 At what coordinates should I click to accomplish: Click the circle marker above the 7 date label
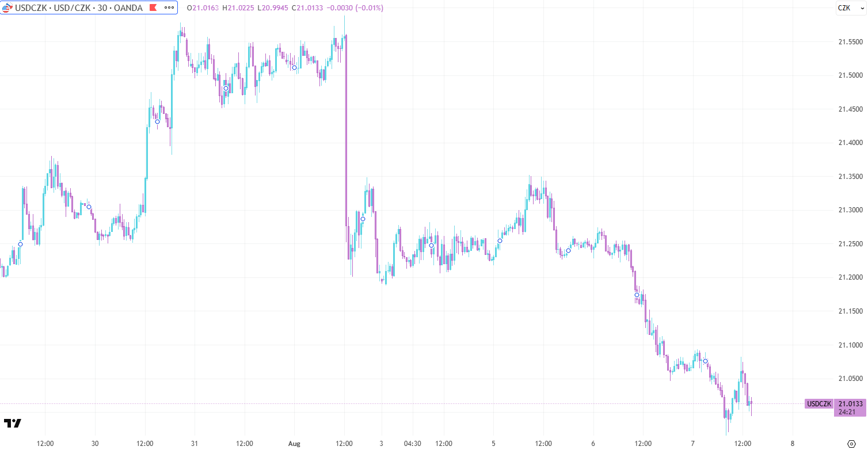[x=705, y=361]
